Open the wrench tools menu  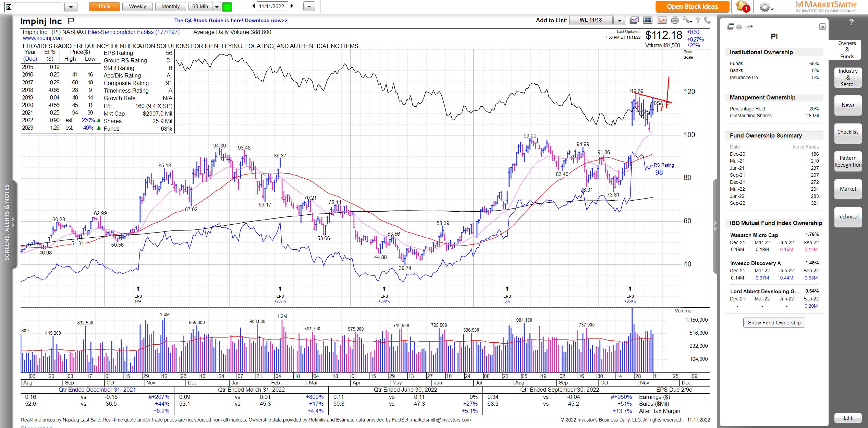click(x=687, y=20)
